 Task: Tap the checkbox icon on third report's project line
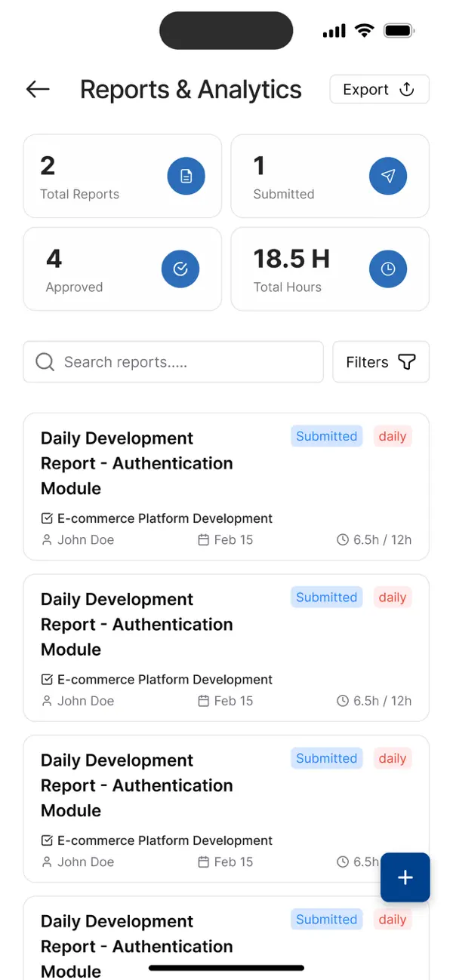tap(47, 840)
